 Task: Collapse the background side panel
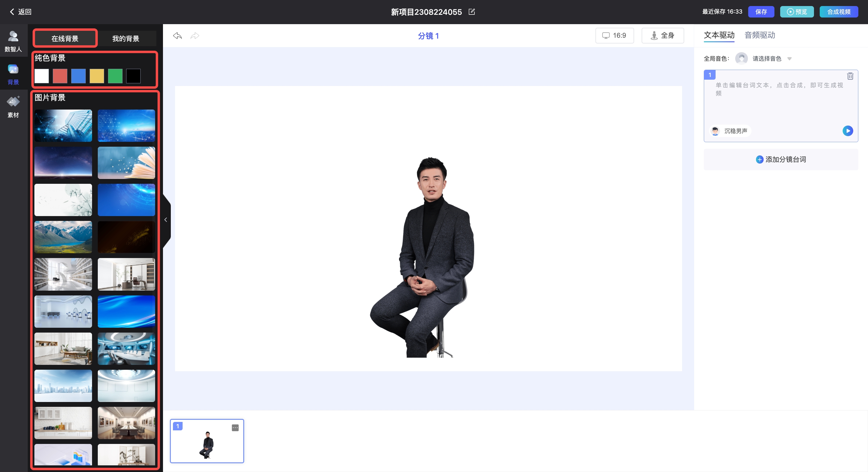(x=166, y=220)
